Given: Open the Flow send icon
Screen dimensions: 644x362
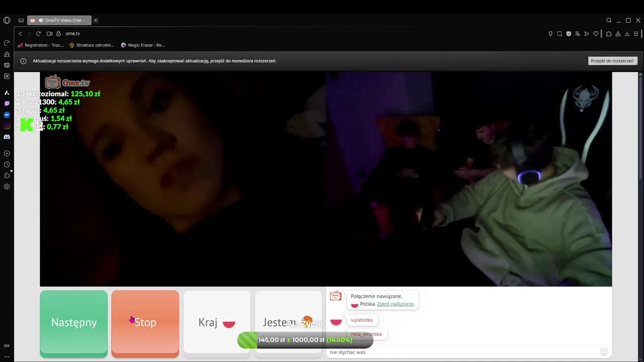Looking at the screenshot, I should coord(587,34).
